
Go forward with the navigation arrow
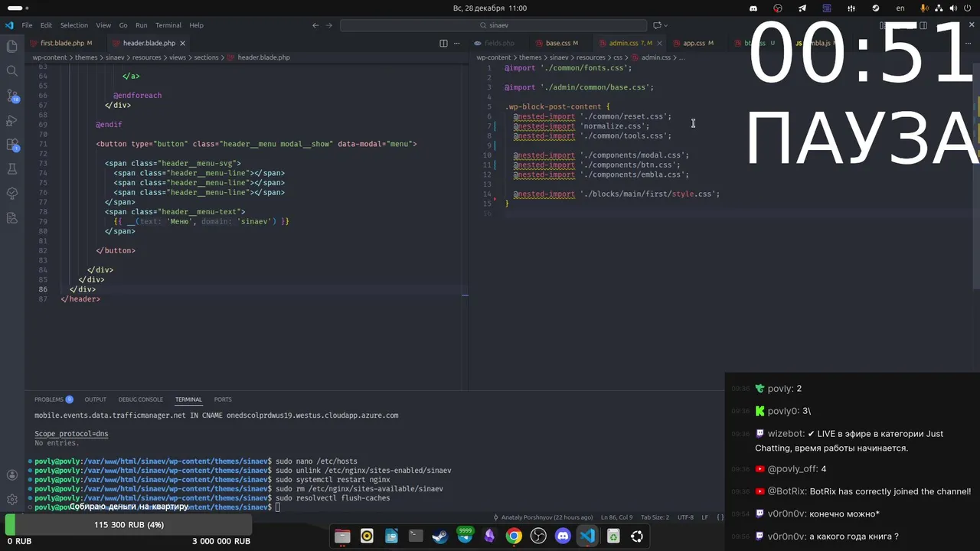click(x=329, y=25)
